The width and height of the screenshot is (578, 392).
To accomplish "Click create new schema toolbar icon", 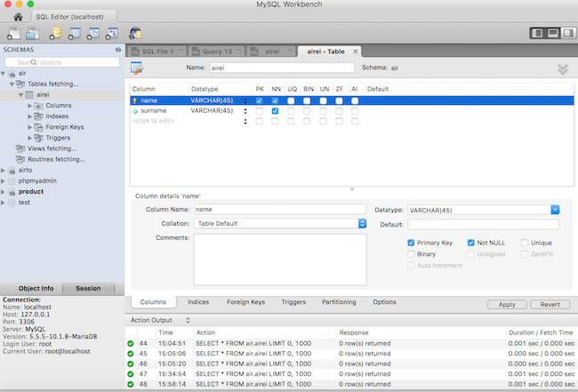I will 56,34.
